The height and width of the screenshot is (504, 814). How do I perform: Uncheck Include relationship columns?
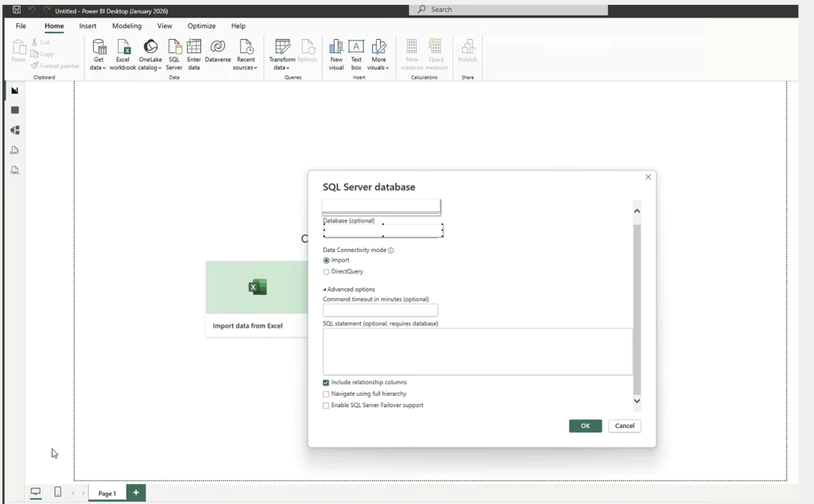[x=326, y=382]
